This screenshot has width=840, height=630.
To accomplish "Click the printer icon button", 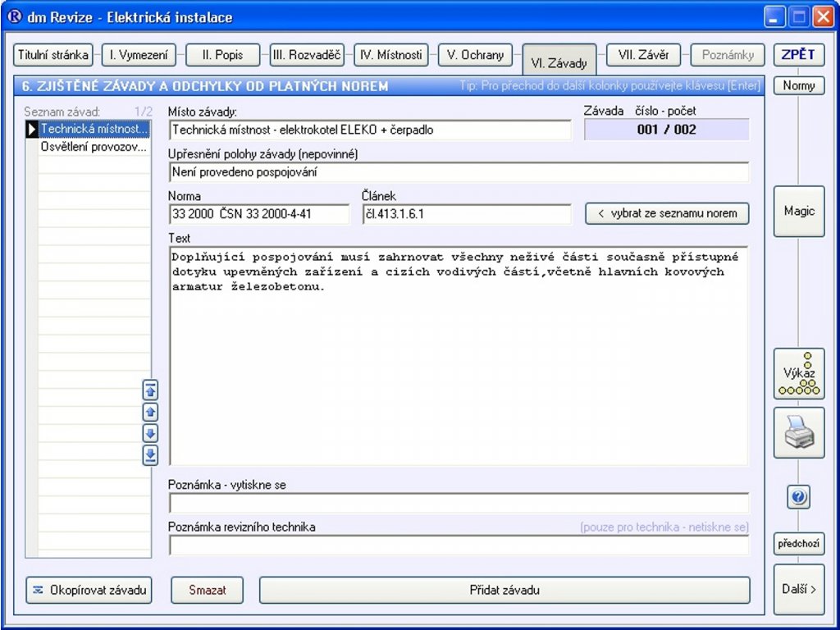I will pos(798,432).
